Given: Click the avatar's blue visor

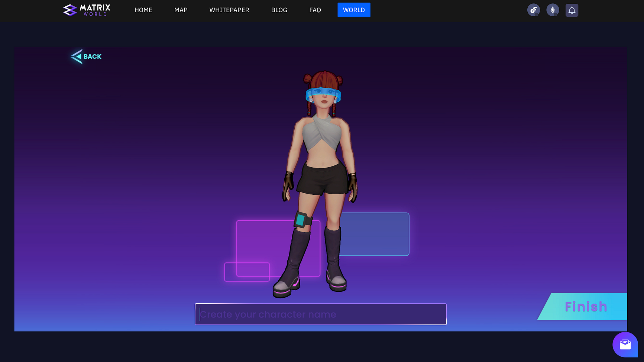Looking at the screenshot, I should click(323, 93).
